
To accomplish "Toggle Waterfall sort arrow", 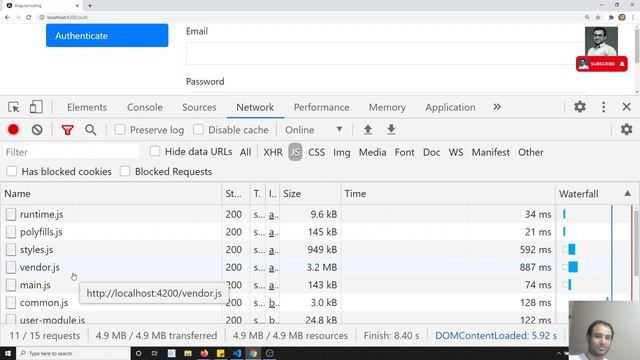I will tap(627, 193).
